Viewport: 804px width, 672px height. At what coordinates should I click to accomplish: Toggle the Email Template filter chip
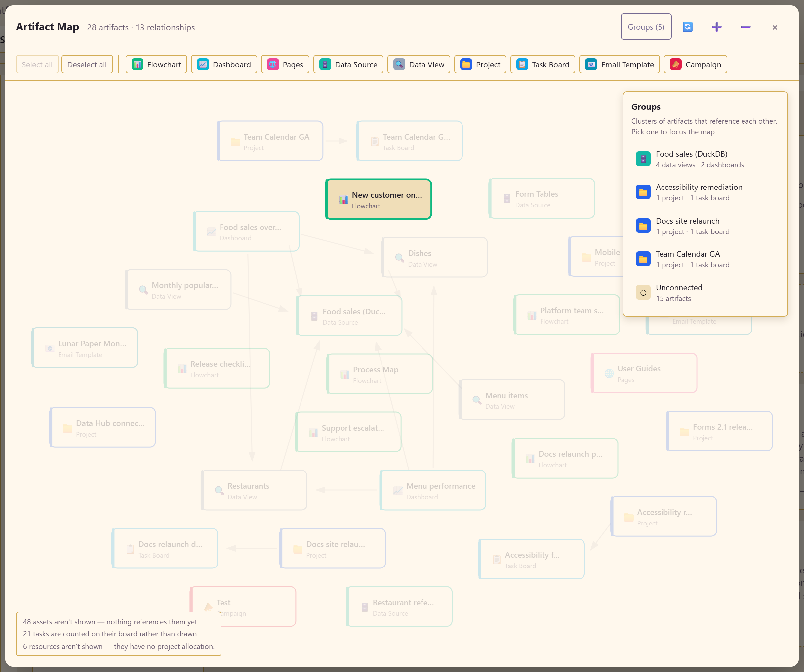[x=620, y=64]
